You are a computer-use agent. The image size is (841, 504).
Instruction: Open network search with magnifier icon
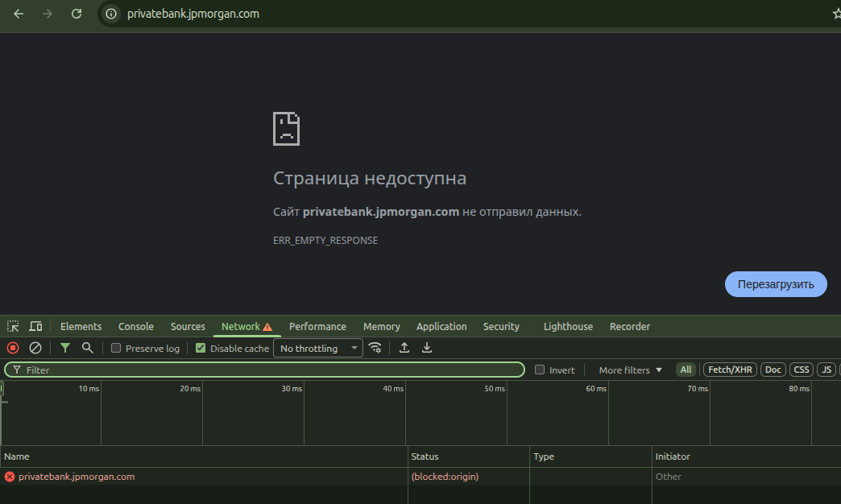click(x=88, y=348)
